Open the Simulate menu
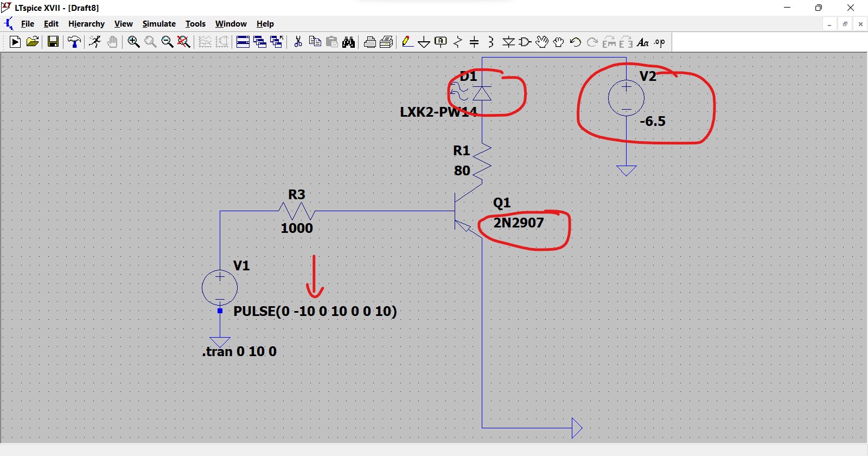This screenshot has width=868, height=456. tap(159, 24)
